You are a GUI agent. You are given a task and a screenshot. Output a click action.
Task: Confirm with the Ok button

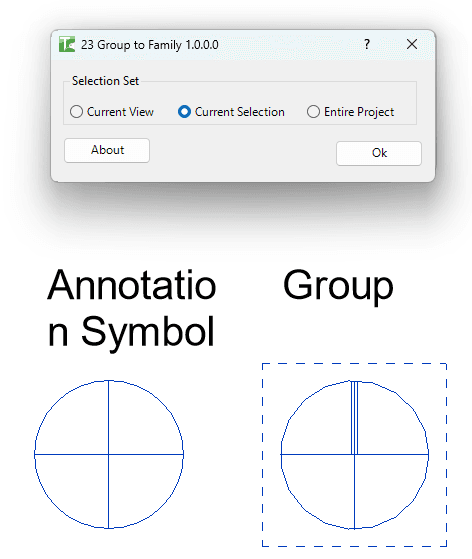coord(379,153)
